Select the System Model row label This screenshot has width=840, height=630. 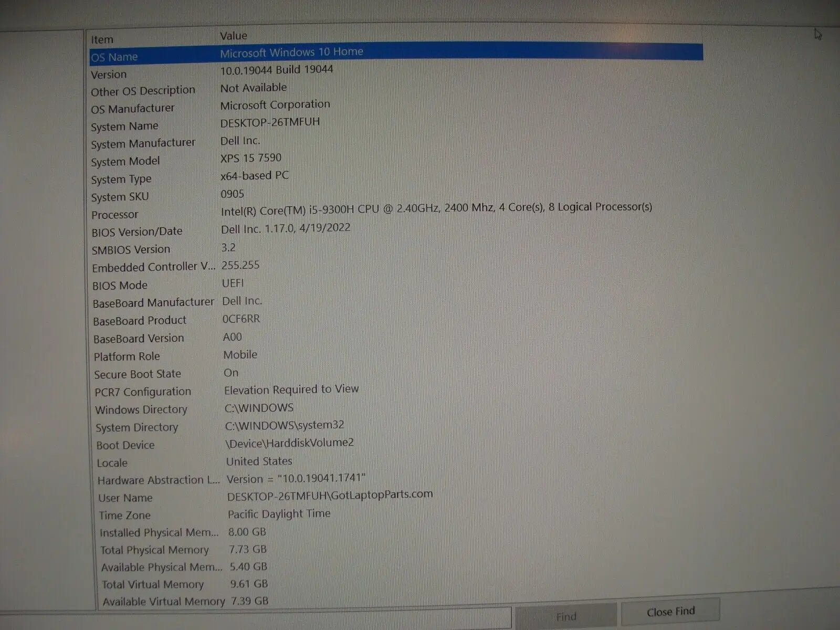(125, 162)
